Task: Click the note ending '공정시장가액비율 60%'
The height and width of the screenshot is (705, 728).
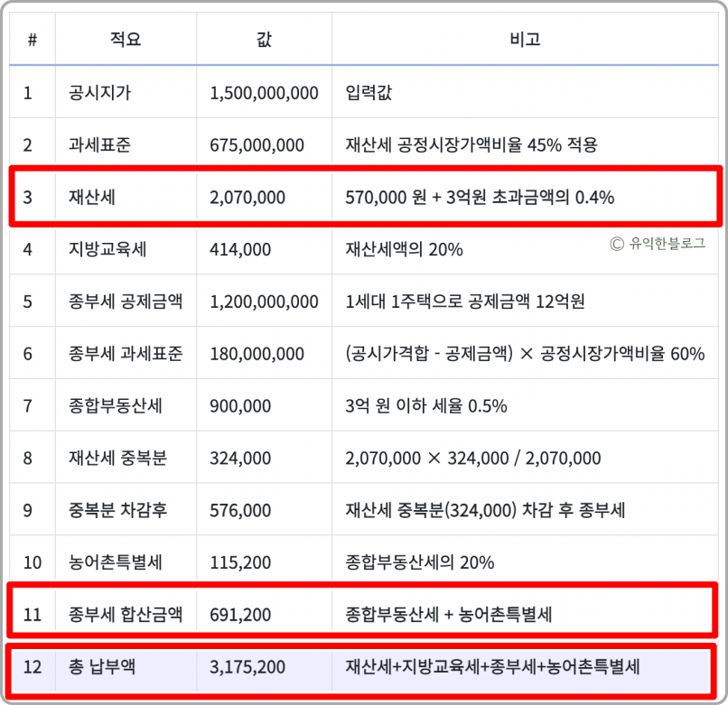Action: pyautogui.click(x=525, y=354)
